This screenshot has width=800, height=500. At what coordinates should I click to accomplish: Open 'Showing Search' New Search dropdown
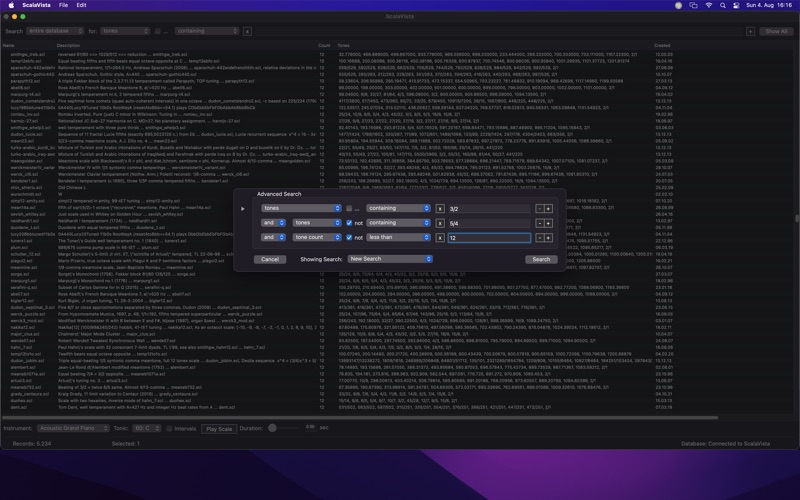pyautogui.click(x=390, y=259)
